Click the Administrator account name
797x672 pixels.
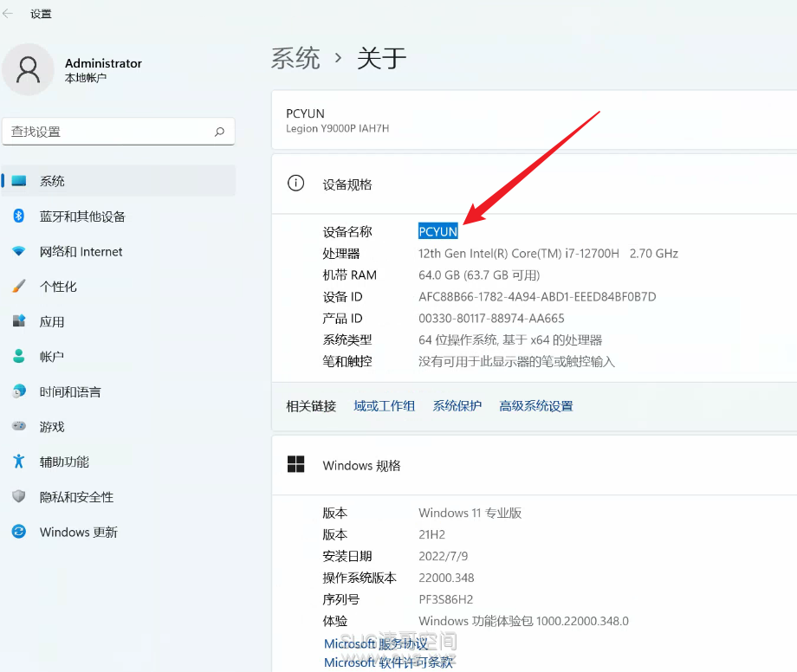pos(103,63)
